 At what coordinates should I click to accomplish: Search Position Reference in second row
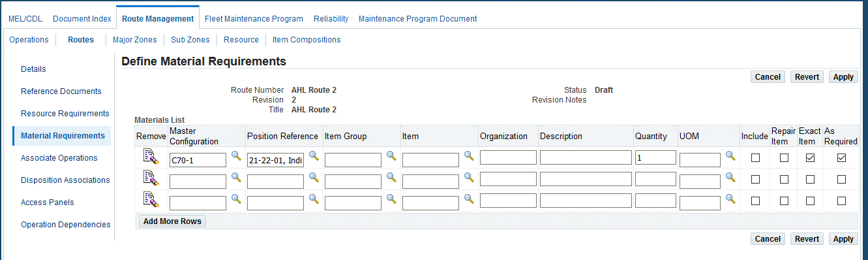tap(314, 178)
